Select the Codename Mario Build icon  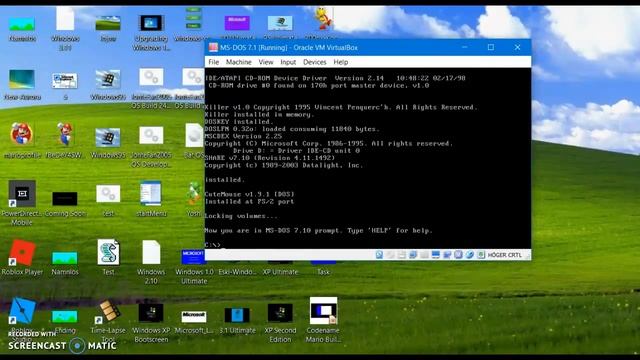(x=323, y=320)
